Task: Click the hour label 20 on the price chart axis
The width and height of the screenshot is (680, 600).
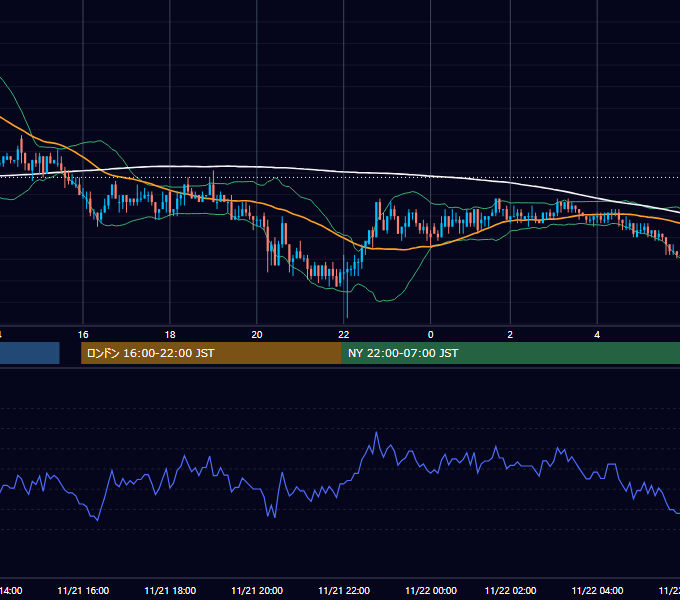Action: 257,335
